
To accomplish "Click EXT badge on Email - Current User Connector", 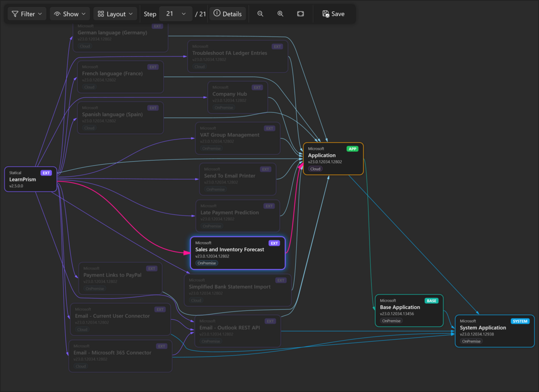I will coord(160,309).
